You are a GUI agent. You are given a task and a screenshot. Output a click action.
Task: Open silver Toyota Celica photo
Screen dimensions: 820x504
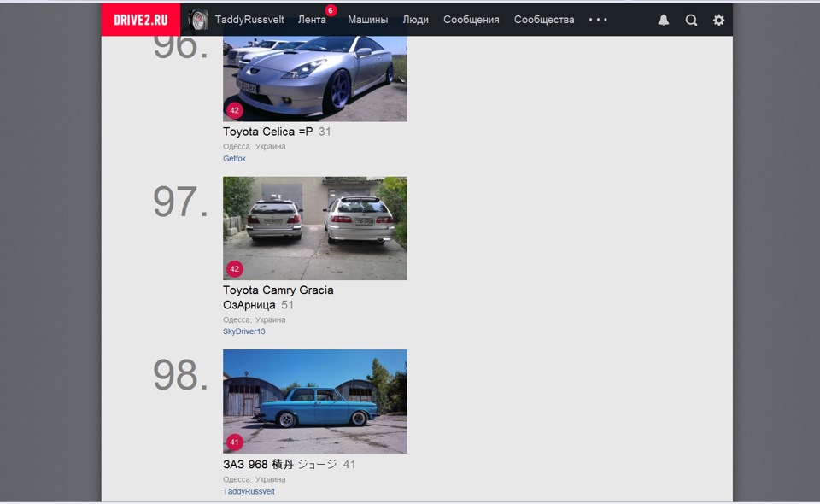pos(315,79)
